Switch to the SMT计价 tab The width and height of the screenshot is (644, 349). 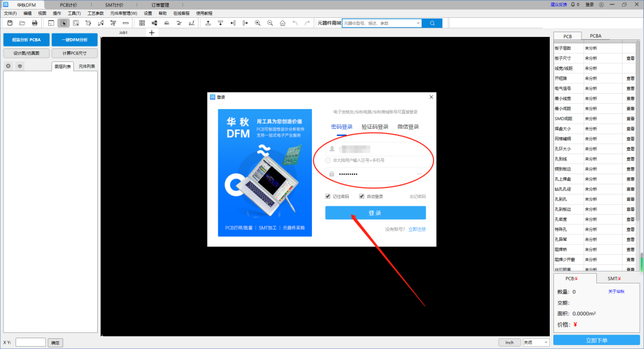click(114, 5)
